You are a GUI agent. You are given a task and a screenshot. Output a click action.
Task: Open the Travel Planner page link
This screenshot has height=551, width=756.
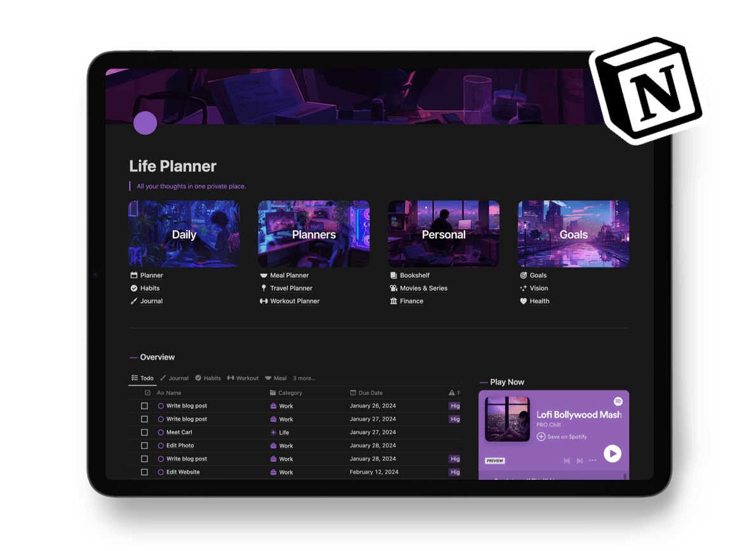(291, 288)
